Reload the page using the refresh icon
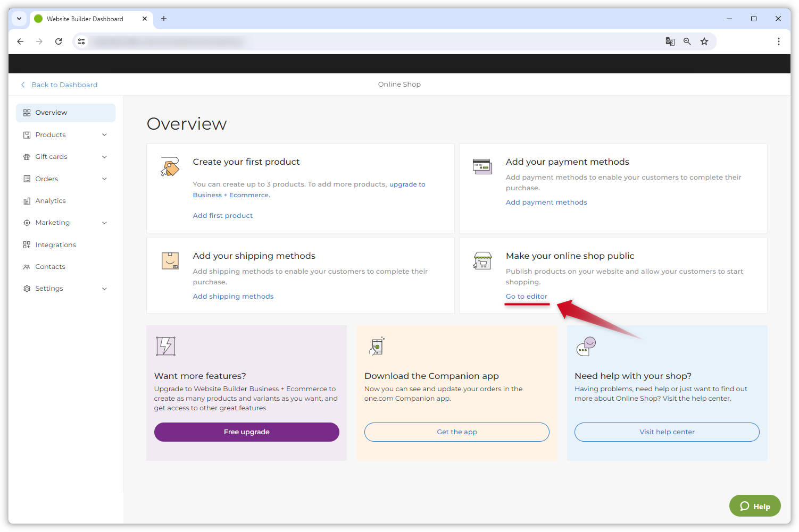This screenshot has height=532, width=799. (59, 41)
